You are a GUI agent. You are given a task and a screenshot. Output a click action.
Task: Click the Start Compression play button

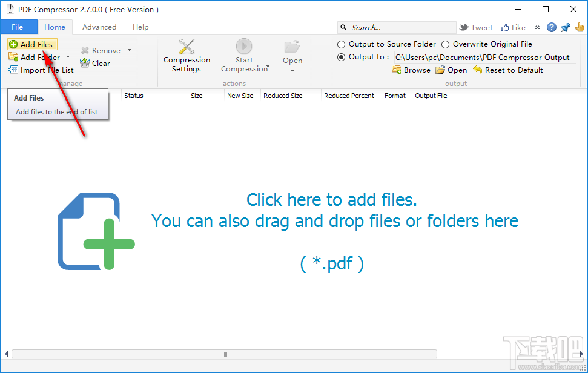point(244,47)
